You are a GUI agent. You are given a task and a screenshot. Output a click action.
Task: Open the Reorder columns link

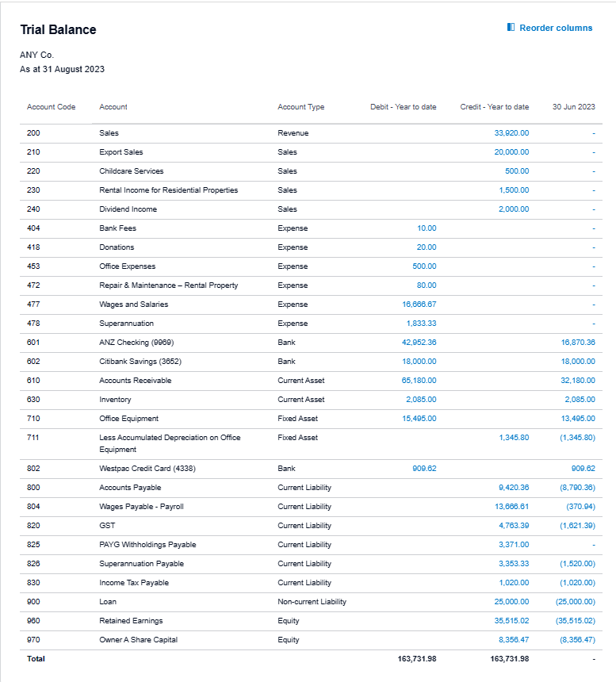pyautogui.click(x=556, y=28)
